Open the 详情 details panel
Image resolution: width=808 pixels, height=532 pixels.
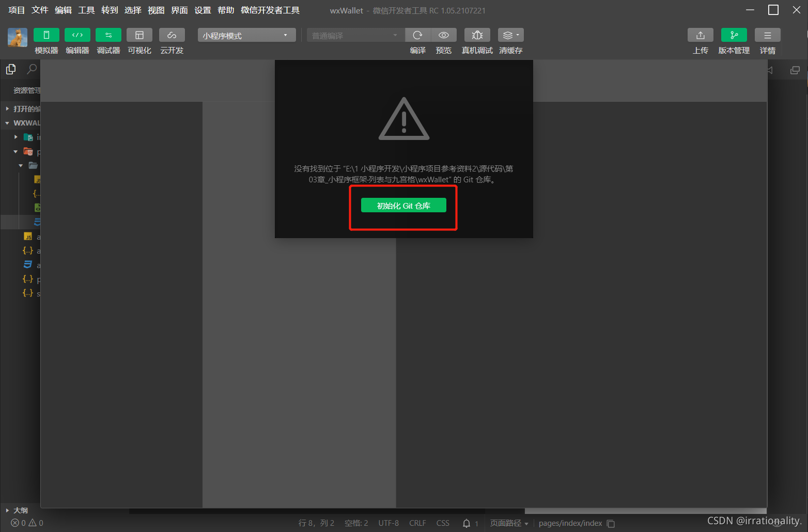coord(768,35)
